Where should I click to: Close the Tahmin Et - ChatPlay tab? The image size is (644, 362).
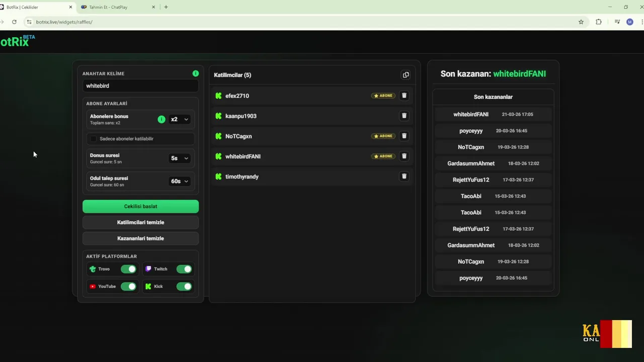(x=153, y=7)
